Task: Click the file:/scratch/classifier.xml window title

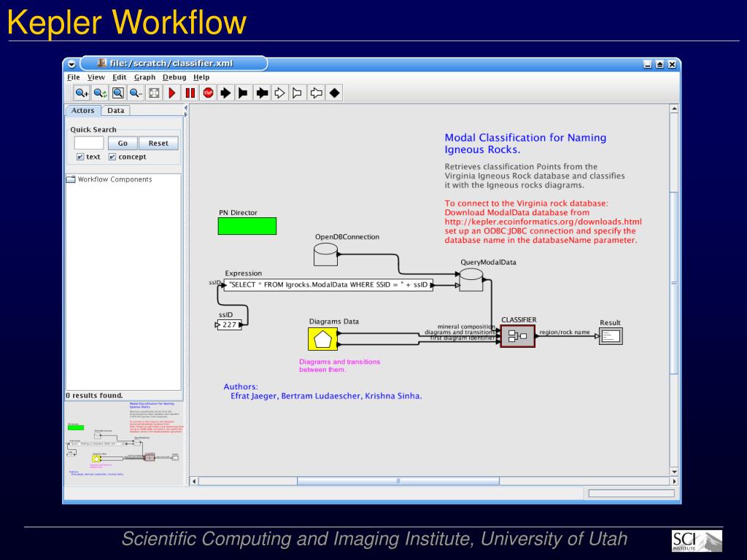Action: coord(171,63)
